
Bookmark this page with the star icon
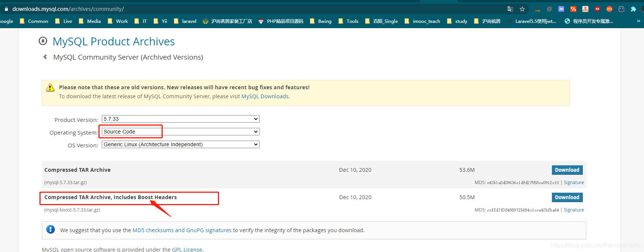tap(522, 9)
